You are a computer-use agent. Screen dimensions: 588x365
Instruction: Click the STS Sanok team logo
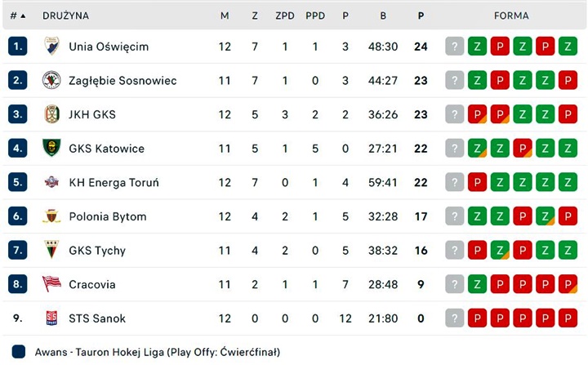coord(51,318)
